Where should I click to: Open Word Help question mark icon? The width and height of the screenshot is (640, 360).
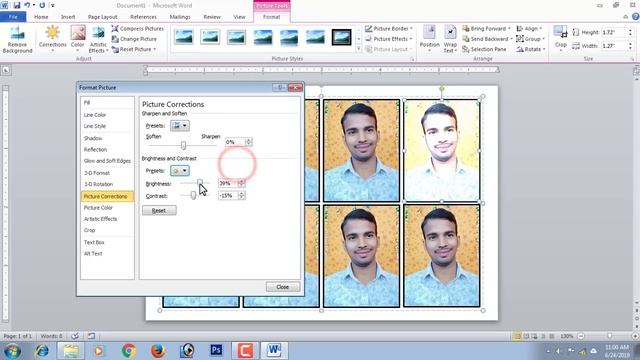pos(636,17)
